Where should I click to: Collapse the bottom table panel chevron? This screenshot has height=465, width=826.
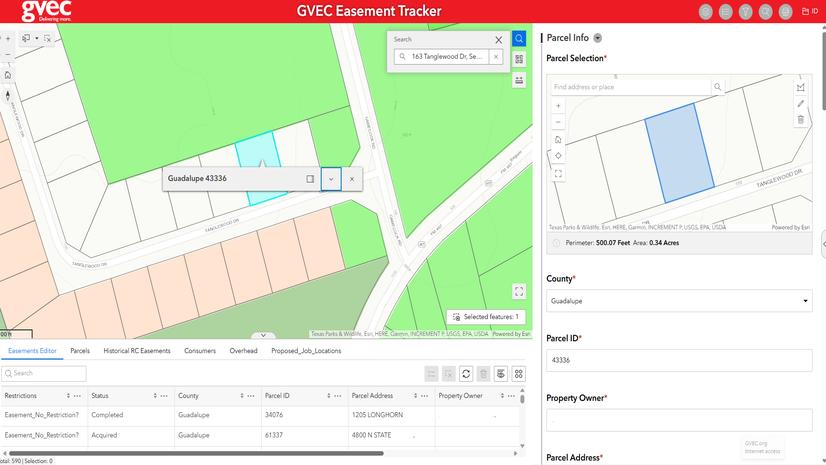[263, 335]
